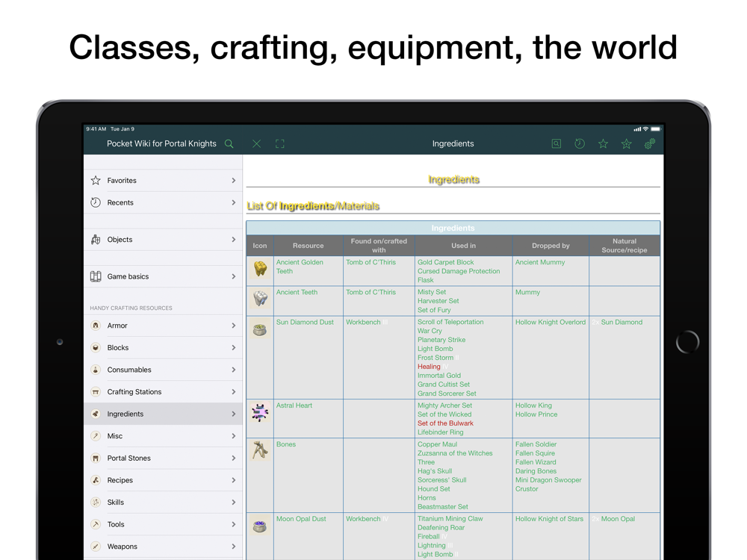
Task: Tap the Ancient Golden Teeth item image
Action: [x=260, y=269]
